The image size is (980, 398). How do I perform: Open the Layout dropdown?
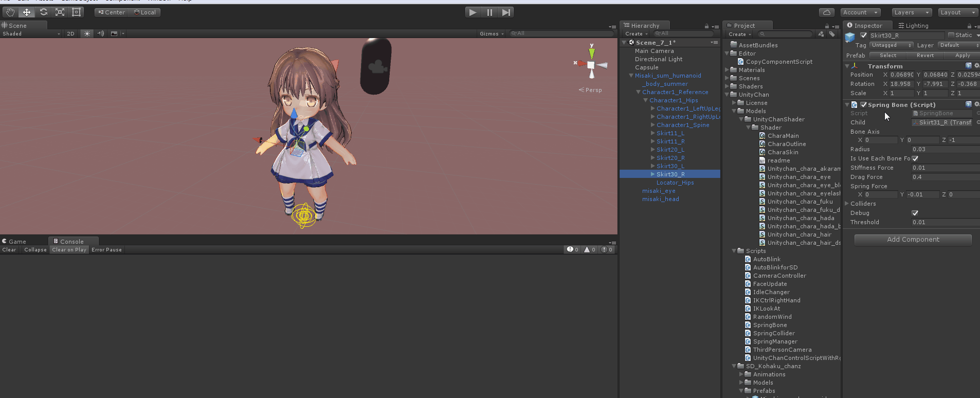click(958, 12)
